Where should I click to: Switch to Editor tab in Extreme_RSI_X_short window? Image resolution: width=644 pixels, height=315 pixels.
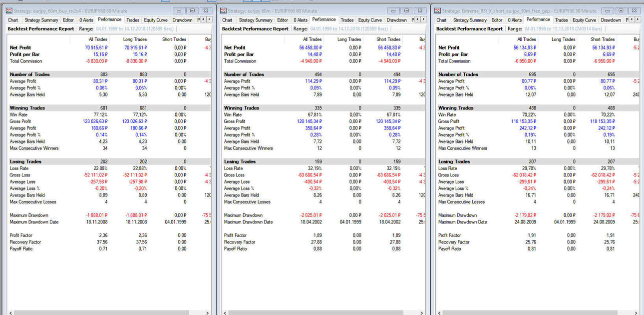[497, 20]
